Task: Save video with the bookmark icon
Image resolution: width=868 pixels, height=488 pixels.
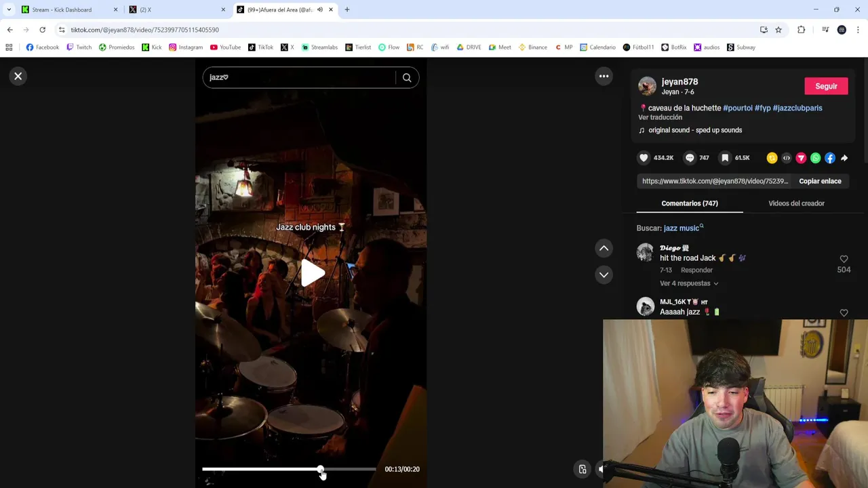Action: coord(725,158)
